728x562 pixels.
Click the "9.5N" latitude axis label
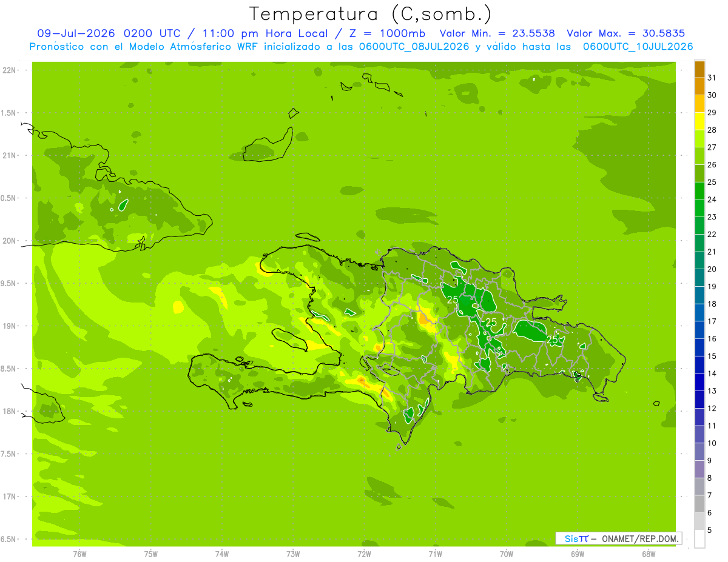point(8,283)
